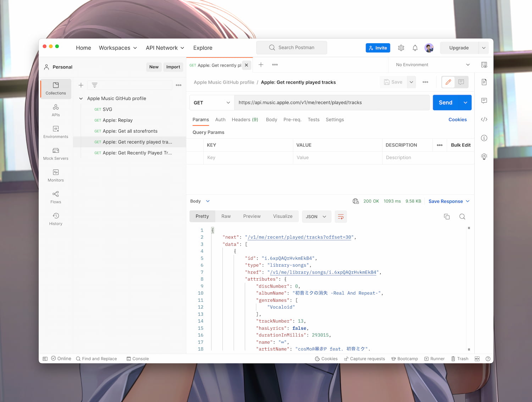Expand the Workspaces dropdown

(x=118, y=48)
